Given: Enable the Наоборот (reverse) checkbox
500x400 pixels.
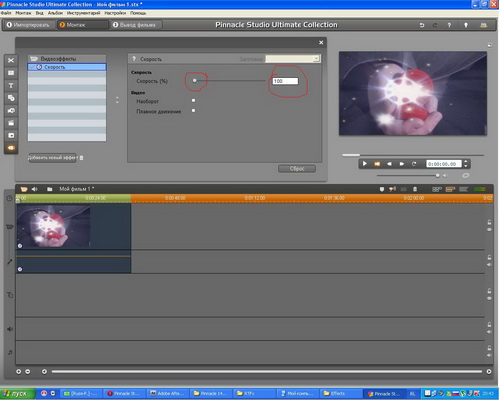Looking at the screenshot, I should [193, 100].
